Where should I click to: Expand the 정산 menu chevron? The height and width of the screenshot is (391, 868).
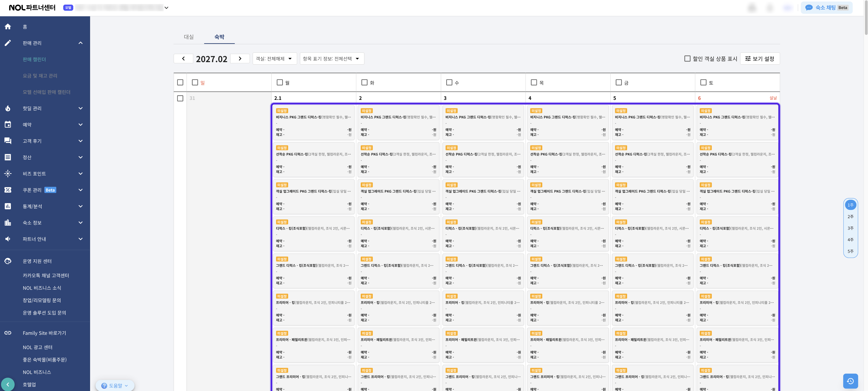point(81,157)
